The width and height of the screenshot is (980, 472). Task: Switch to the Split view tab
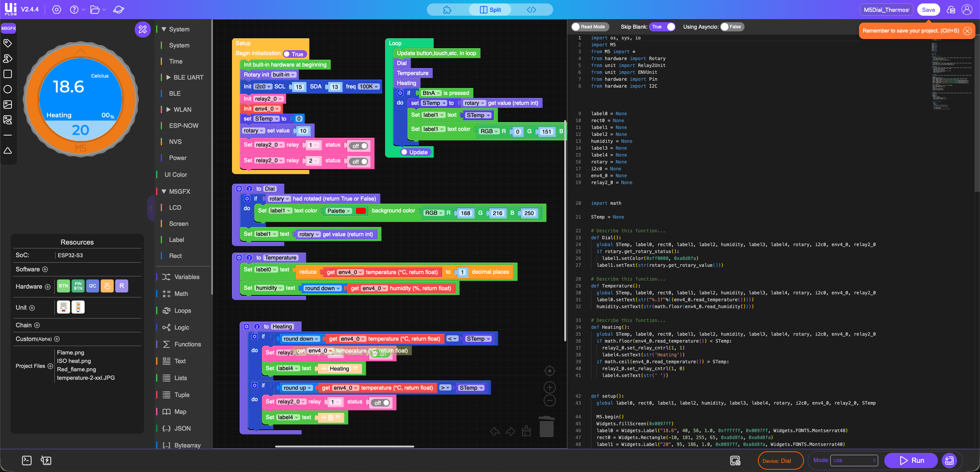pyautogui.click(x=490, y=10)
